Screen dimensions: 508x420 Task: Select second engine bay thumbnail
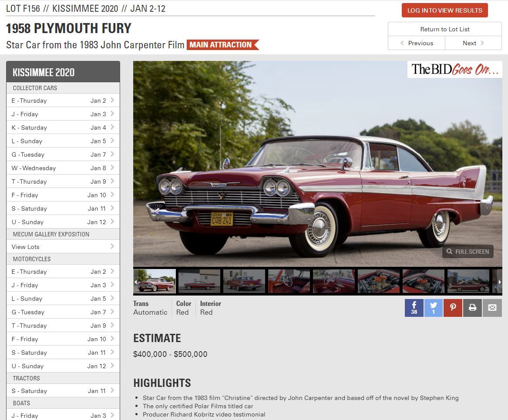pyautogui.click(x=424, y=281)
